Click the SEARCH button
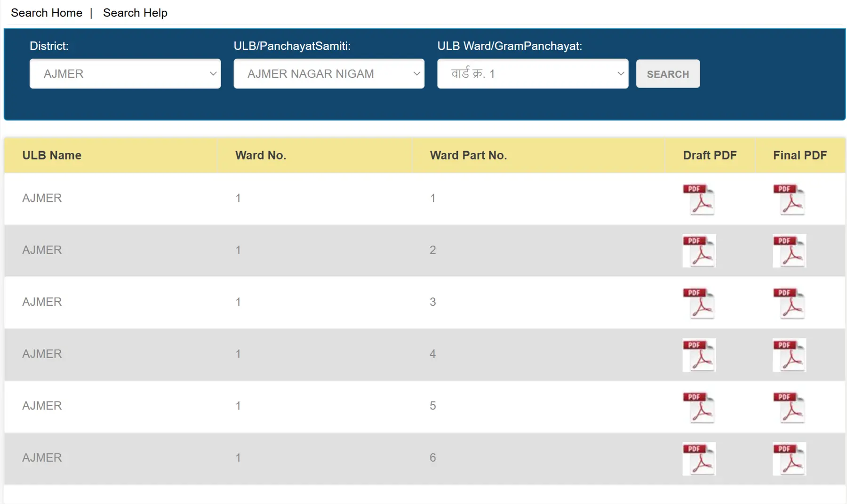 668,74
